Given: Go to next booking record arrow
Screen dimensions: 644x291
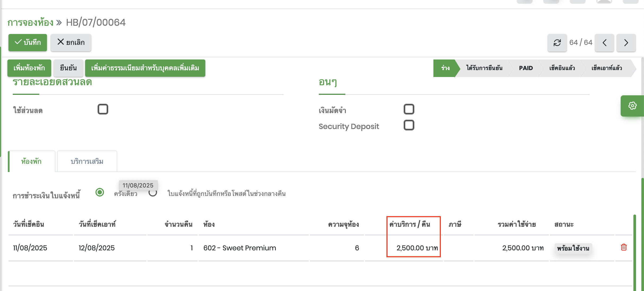Looking at the screenshot, I should (626, 42).
